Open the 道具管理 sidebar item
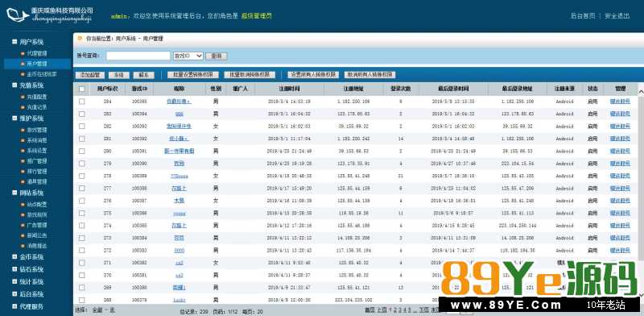The height and width of the screenshot is (316, 644). click(36, 181)
